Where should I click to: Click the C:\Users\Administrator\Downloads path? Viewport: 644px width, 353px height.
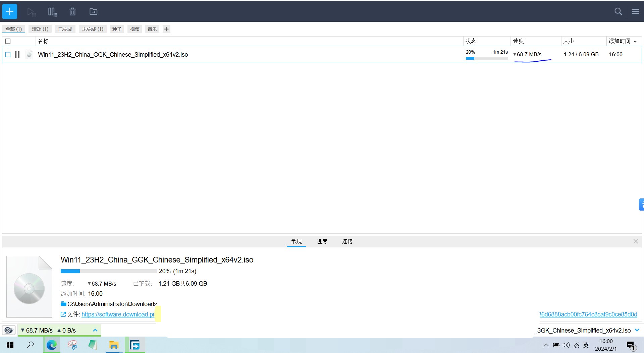(x=112, y=304)
